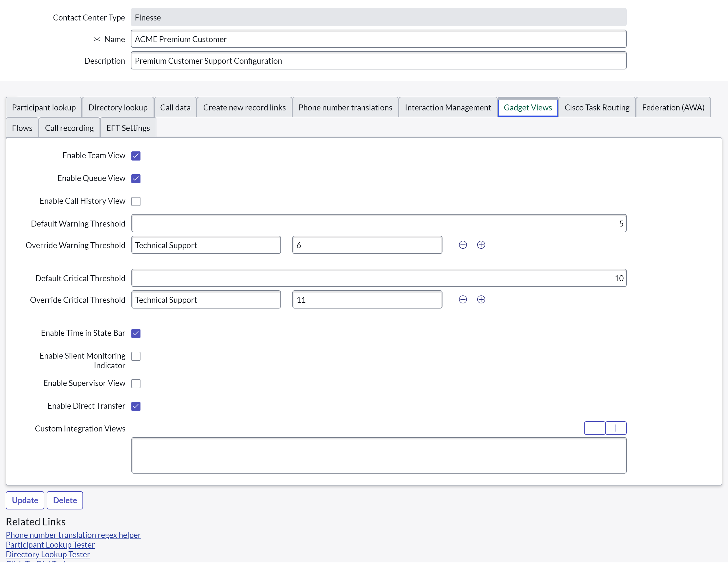
Task: Open the Call recording tab
Action: pyautogui.click(x=69, y=128)
